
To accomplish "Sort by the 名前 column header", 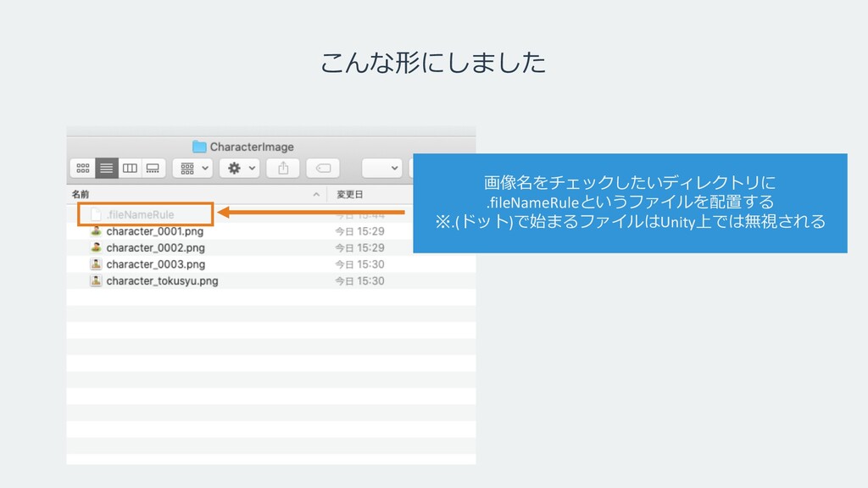I will pyautogui.click(x=81, y=194).
